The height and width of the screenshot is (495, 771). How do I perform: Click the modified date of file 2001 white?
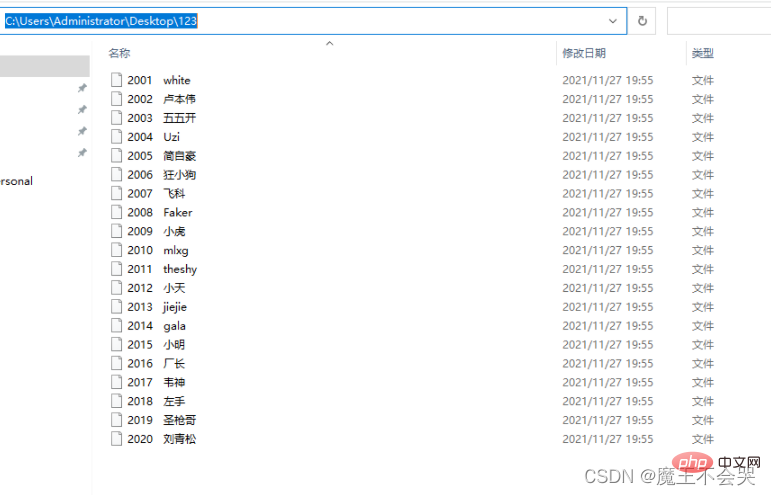point(608,80)
